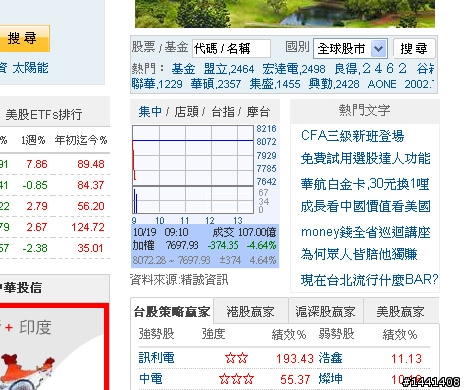Select the 台股策略贏家 tab
The width and height of the screenshot is (466, 390).
tap(172, 312)
